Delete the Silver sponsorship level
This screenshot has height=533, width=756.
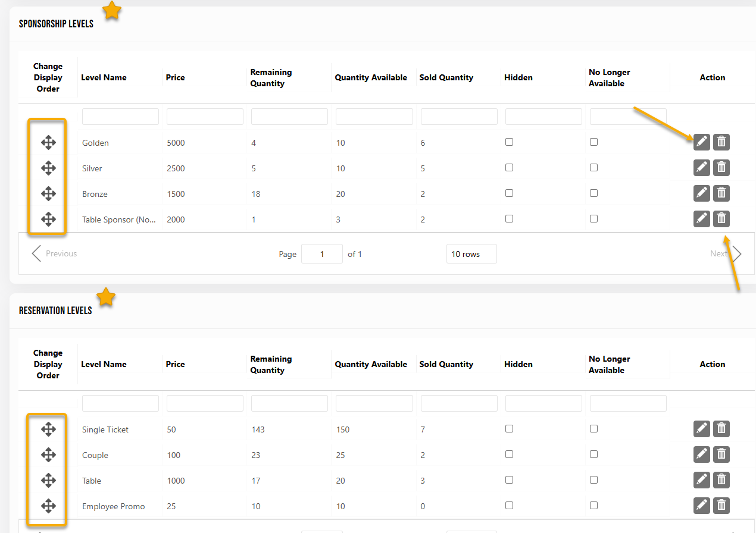(x=721, y=168)
